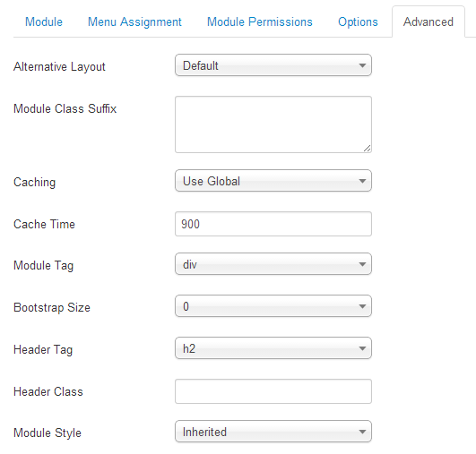Switch to the Module tab
476x454 pixels.
pyautogui.click(x=44, y=21)
